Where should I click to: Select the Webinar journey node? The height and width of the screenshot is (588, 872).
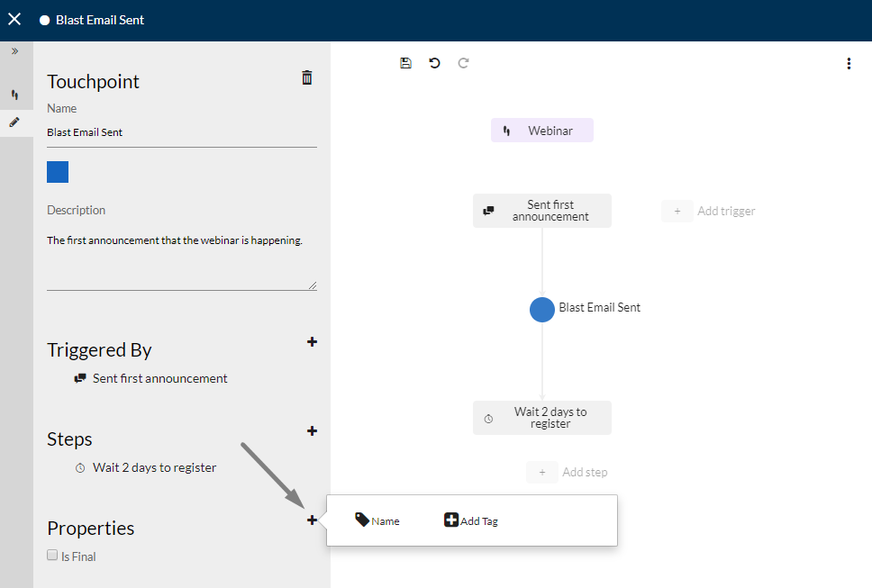click(542, 130)
